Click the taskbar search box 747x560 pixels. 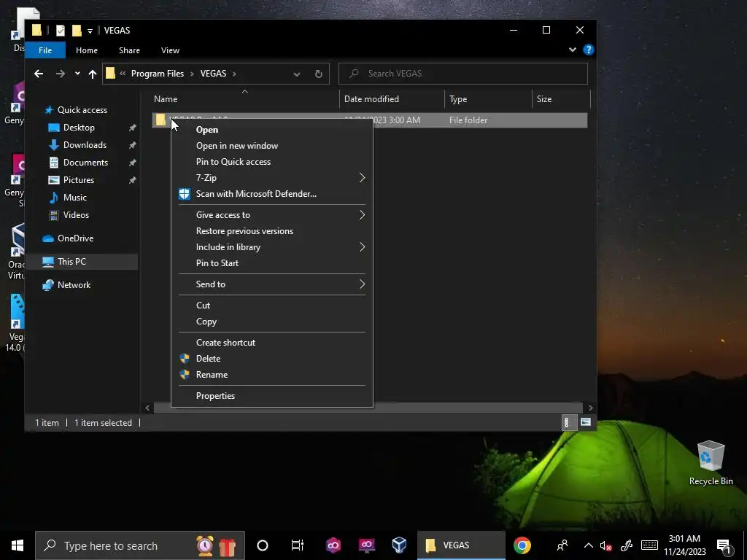pos(140,545)
